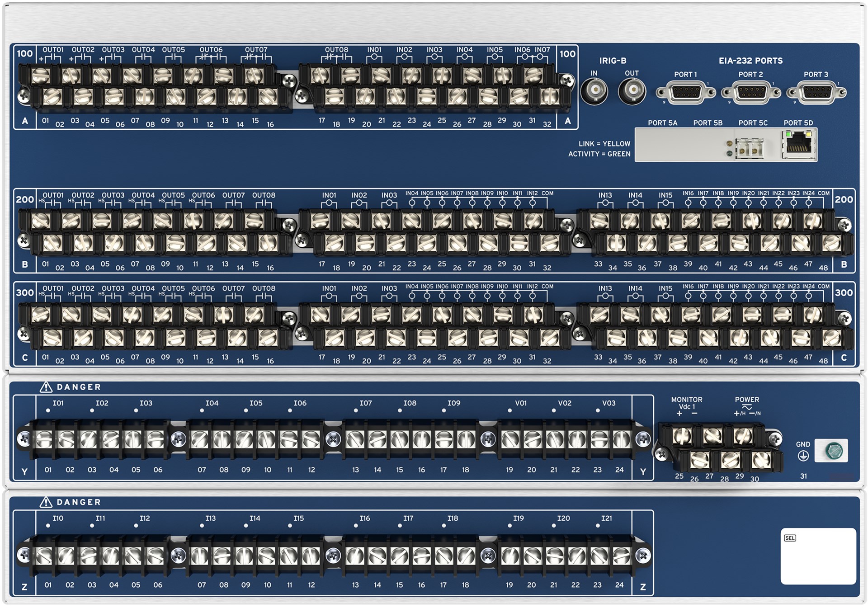Click the SEL logo on white label
Viewport: 868px width, 608px height.
[790, 538]
